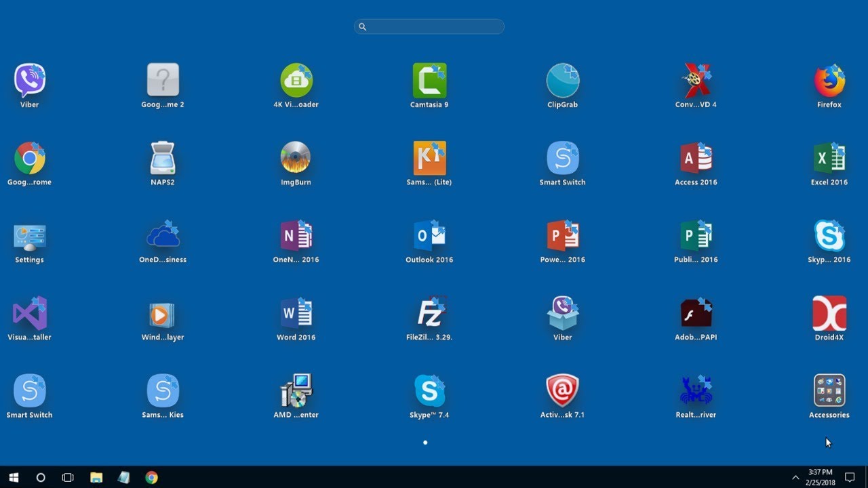
Task: Open the Realt...river crab icon
Action: point(696,391)
